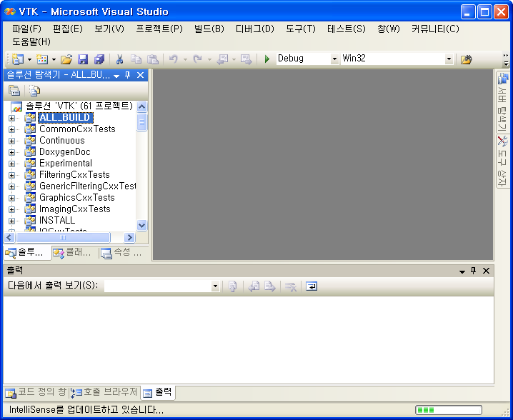Click the Properties icon in Solution Explorer toolbar

(14, 91)
